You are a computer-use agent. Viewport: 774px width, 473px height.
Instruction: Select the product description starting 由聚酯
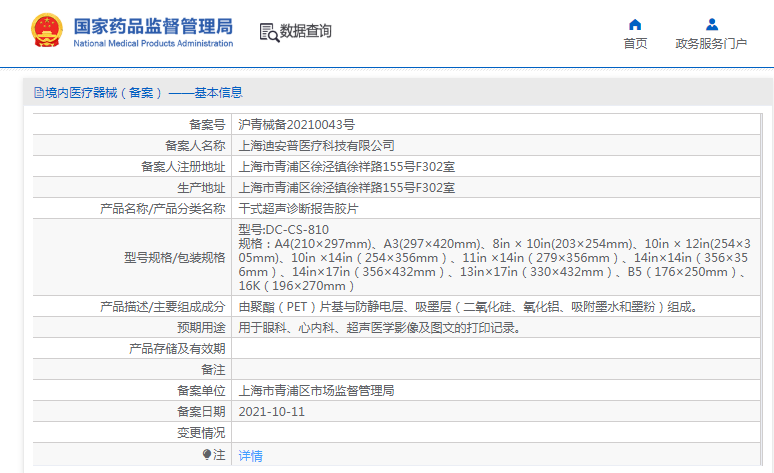click(x=468, y=307)
